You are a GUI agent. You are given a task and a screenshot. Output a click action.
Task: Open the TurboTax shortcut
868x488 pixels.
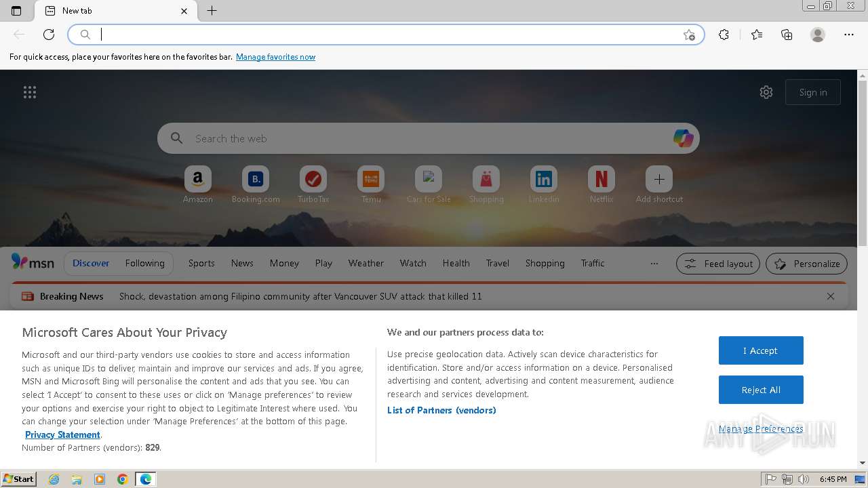pyautogui.click(x=313, y=184)
